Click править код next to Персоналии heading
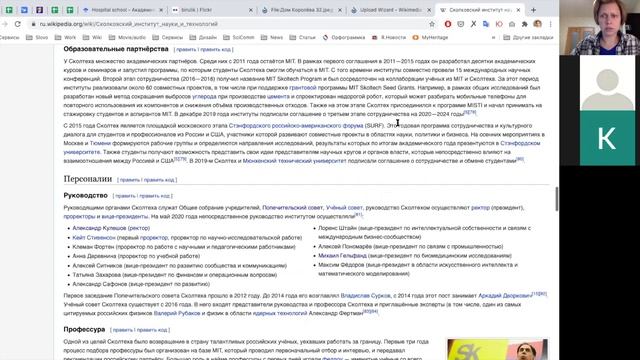This screenshot has width=640, height=360. click(x=159, y=180)
